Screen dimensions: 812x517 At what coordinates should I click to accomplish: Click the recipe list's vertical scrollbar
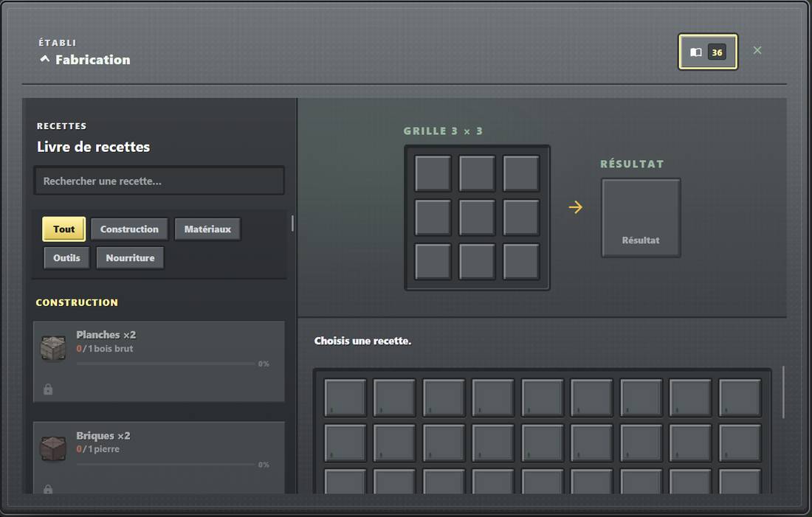tap(292, 223)
